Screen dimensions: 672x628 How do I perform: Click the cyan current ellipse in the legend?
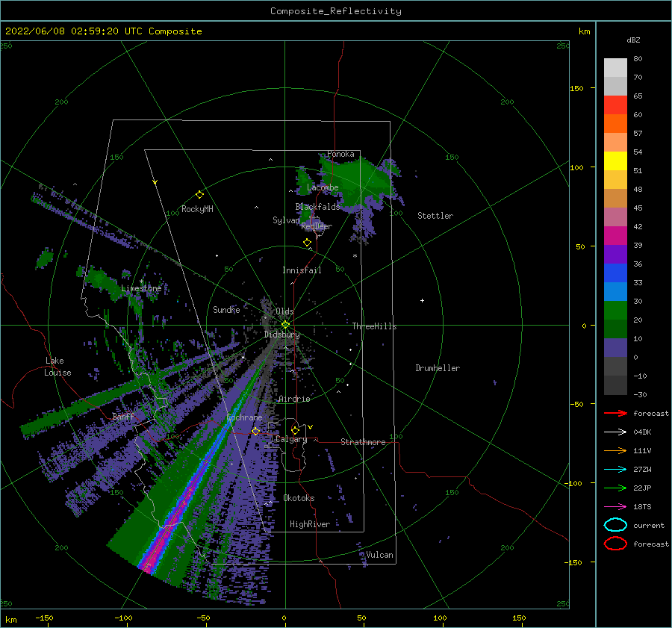pyautogui.click(x=615, y=525)
